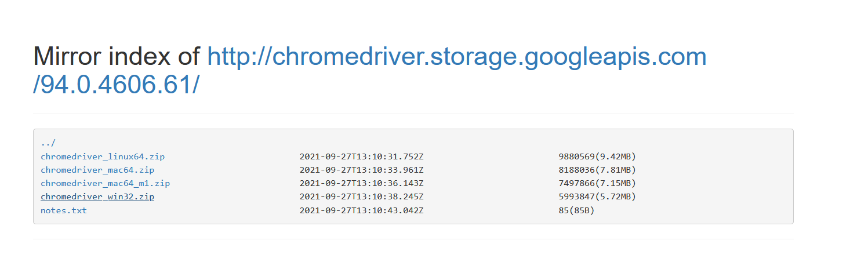Image resolution: width=868 pixels, height=255 pixels.
Task: Click the mac64_m1 timestamp ending 36.143Z
Action: 361,183
